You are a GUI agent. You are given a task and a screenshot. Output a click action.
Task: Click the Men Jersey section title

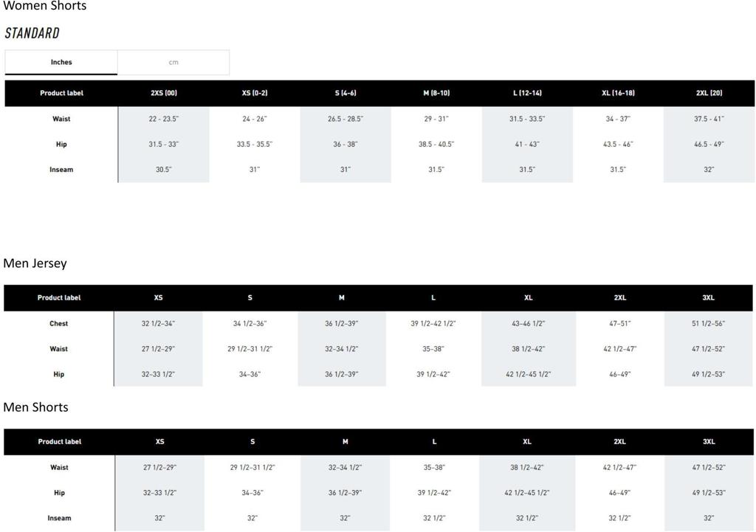click(x=35, y=263)
